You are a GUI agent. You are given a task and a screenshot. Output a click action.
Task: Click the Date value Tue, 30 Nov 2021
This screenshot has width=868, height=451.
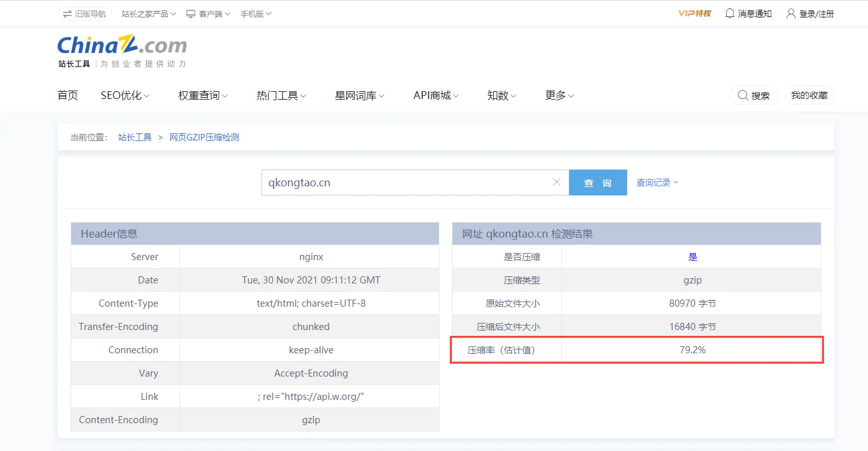(x=311, y=280)
